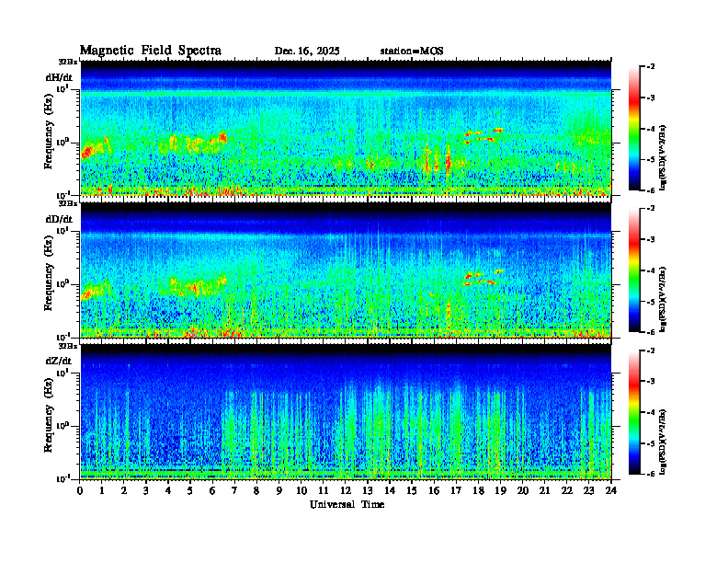Click the -2 tick on dH/dt color scale
Image resolution: width=728 pixels, height=563 pixels.
point(652,67)
